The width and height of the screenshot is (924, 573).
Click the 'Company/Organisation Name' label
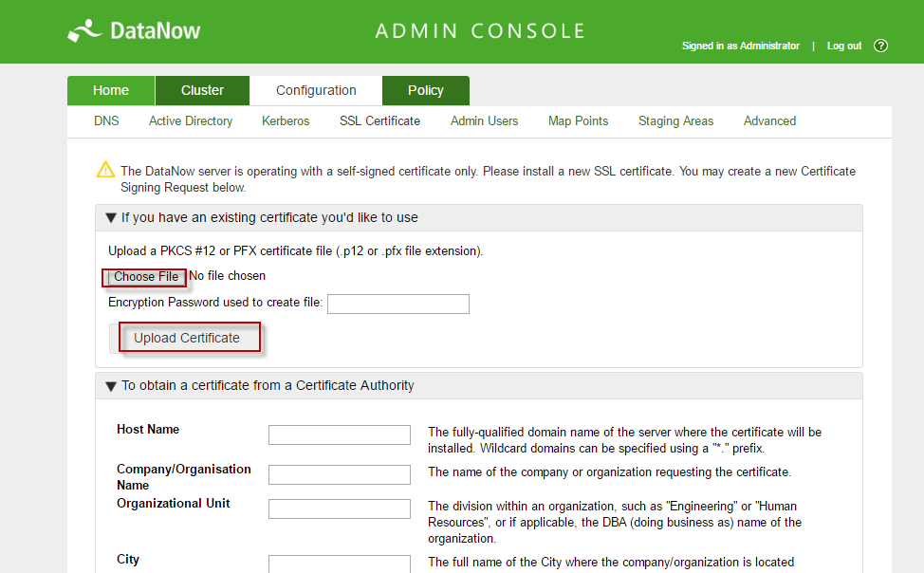(x=184, y=477)
